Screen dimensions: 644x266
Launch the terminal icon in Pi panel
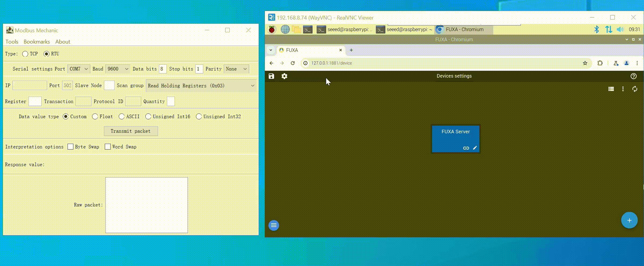tap(308, 30)
